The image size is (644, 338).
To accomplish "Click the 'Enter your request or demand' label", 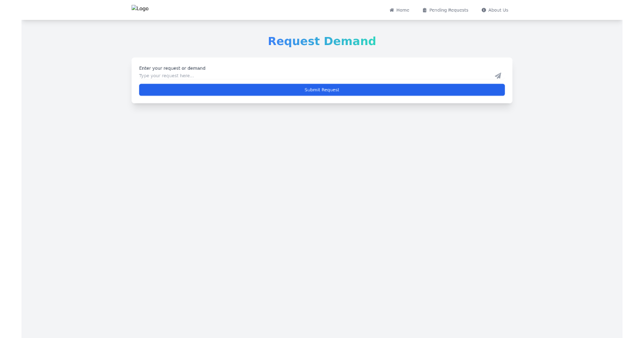I will click(x=172, y=68).
